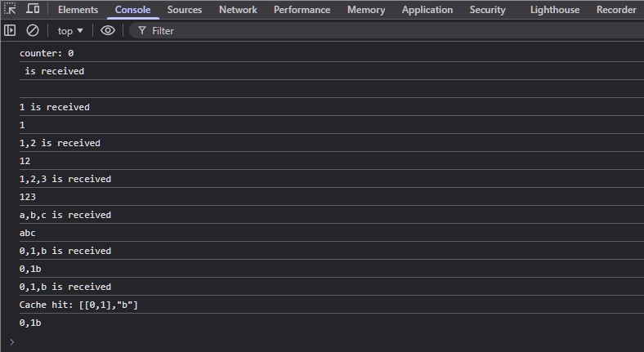Open the top context dropdown

(70, 31)
